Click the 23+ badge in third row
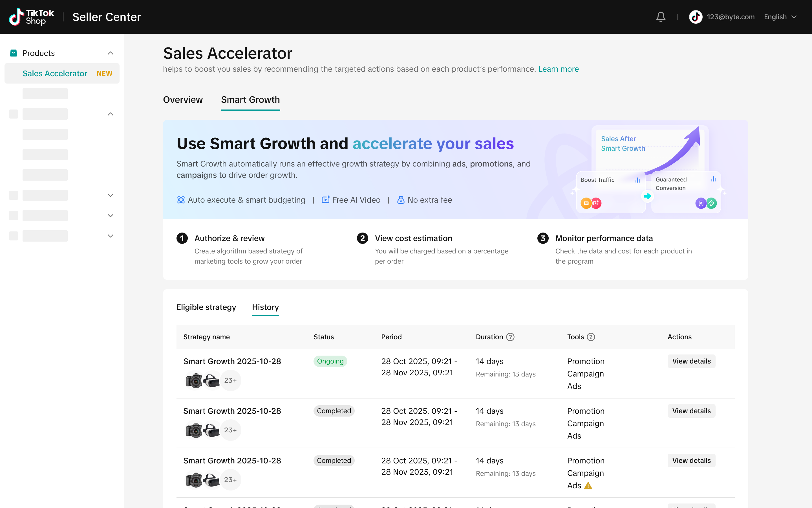The width and height of the screenshot is (812, 508). (x=230, y=480)
